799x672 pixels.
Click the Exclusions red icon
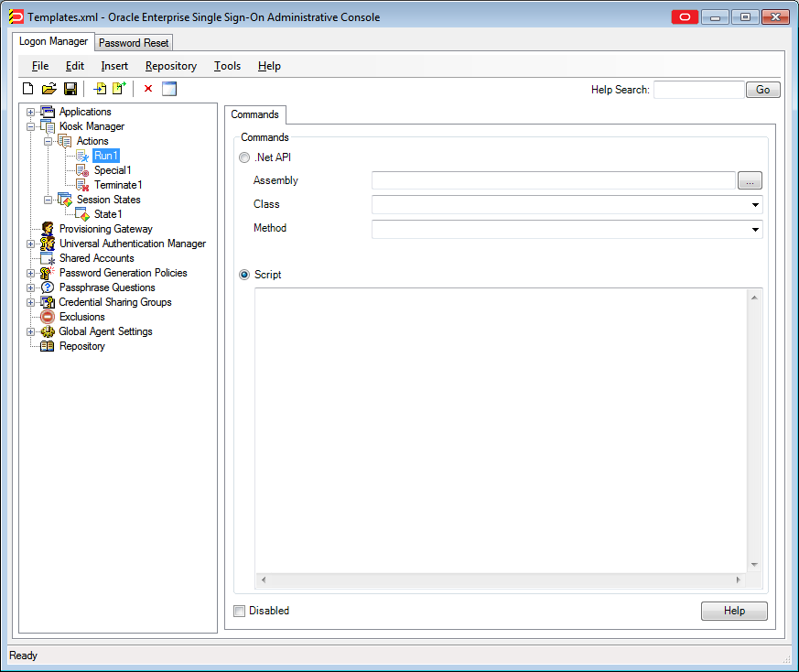[48, 317]
